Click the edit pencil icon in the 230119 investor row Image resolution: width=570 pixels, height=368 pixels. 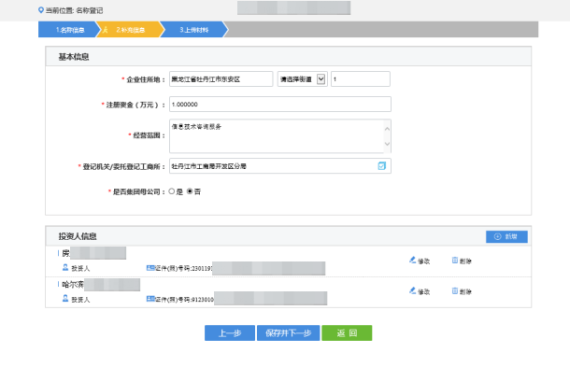click(x=412, y=260)
